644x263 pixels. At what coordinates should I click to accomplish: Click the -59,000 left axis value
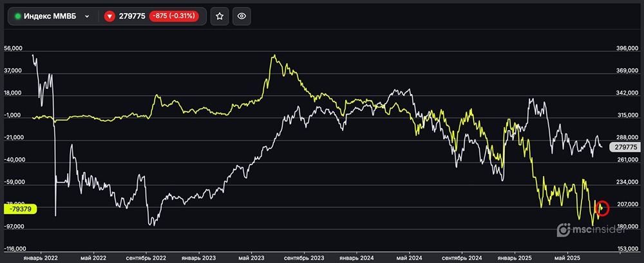coord(14,182)
